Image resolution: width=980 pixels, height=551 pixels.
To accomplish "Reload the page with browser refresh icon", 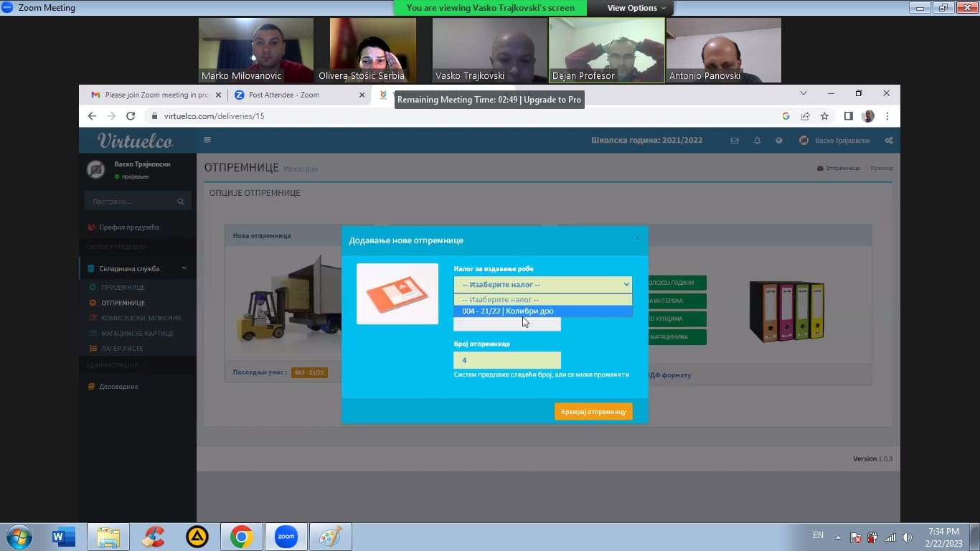I will tap(131, 116).
